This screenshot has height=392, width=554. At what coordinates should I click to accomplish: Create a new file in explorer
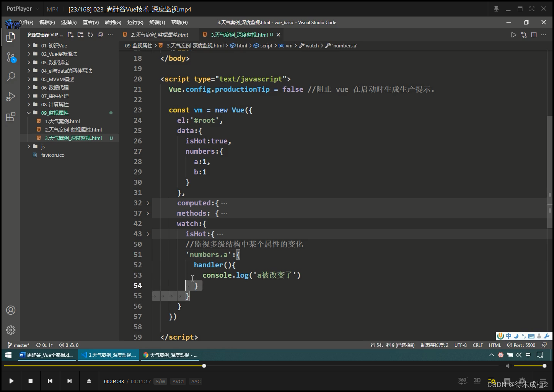pos(70,35)
